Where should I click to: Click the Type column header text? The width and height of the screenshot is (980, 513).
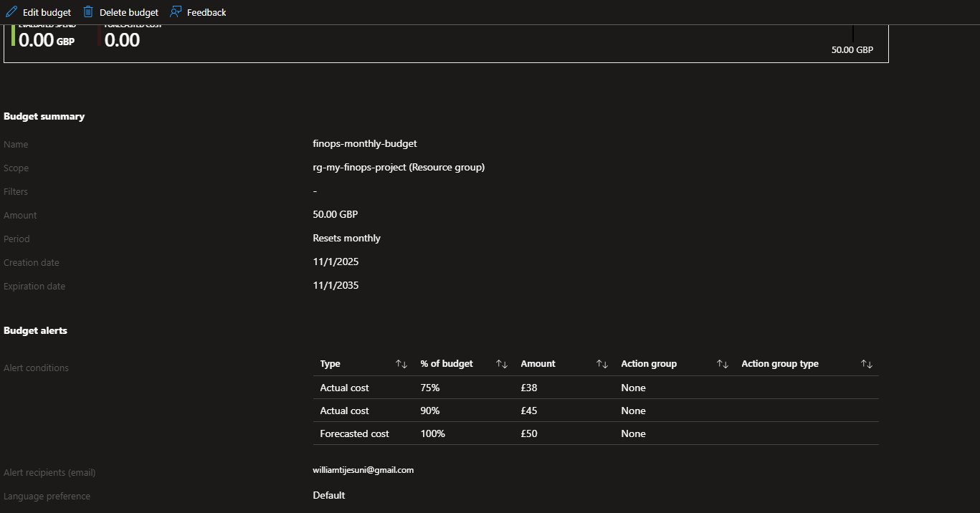pos(330,364)
